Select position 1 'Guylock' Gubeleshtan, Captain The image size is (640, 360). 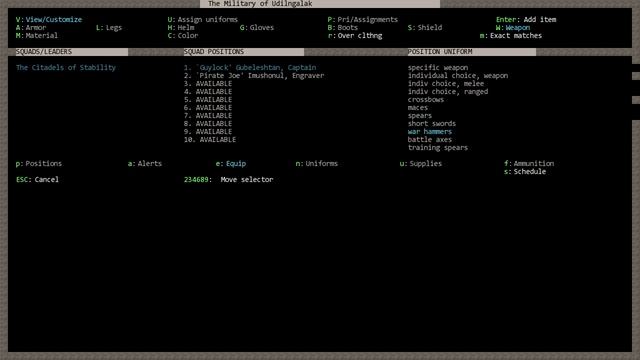(x=250, y=68)
